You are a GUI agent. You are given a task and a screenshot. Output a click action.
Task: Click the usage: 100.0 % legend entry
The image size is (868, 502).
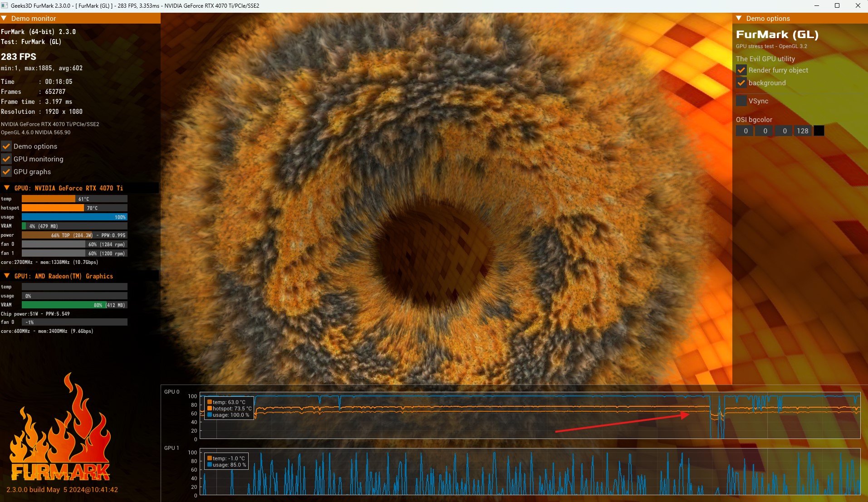pyautogui.click(x=228, y=415)
